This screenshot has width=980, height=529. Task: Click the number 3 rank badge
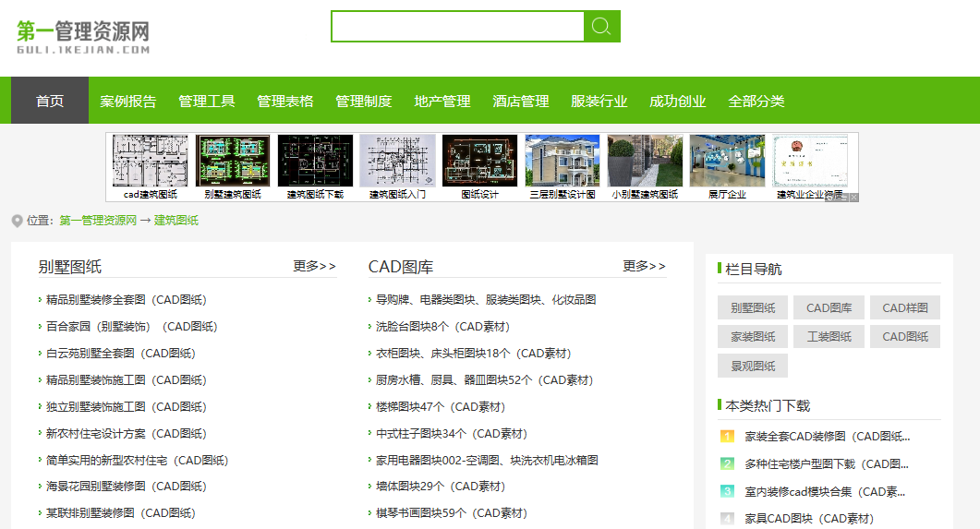pyautogui.click(x=727, y=492)
